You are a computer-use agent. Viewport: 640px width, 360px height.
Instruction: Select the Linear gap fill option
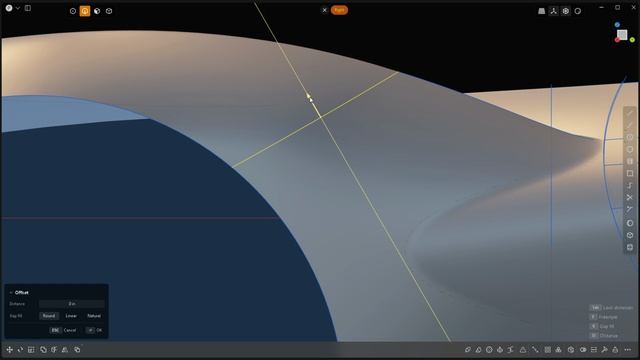pos(71,316)
